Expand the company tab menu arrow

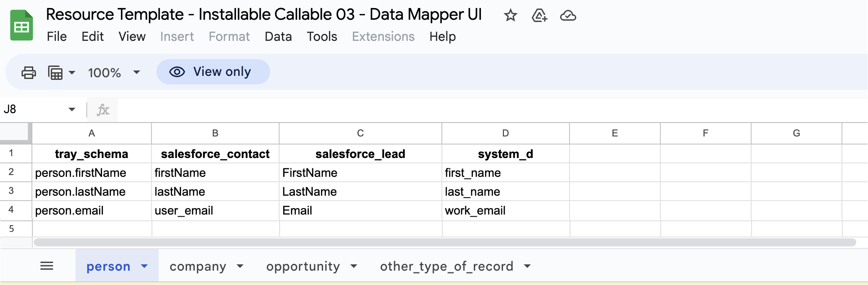(240, 266)
